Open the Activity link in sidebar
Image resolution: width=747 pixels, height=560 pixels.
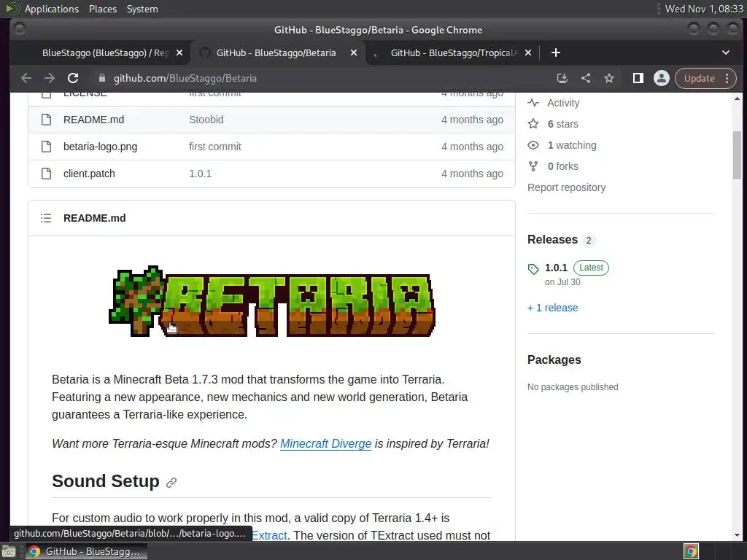click(562, 103)
